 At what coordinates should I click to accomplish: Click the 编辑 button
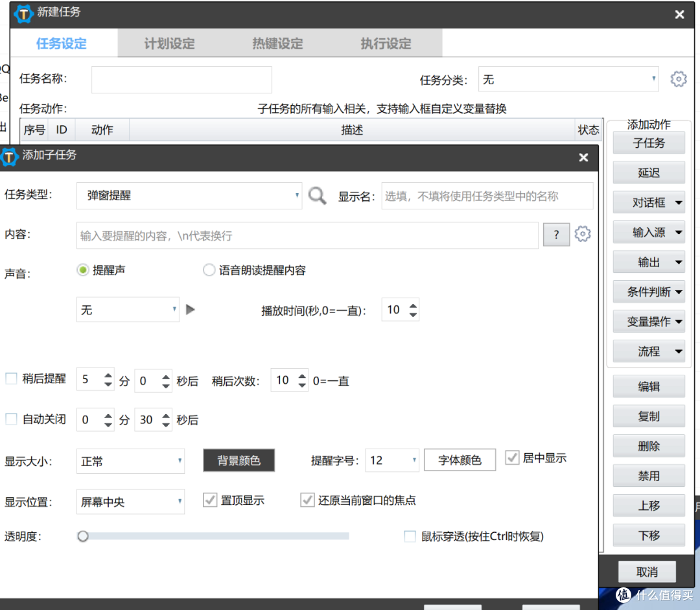point(649,387)
